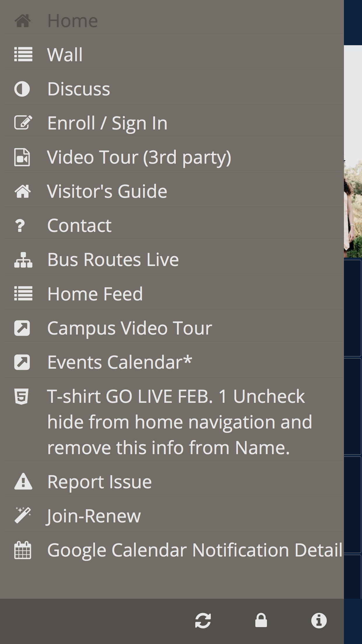Tap the Contact question mark icon
Image resolution: width=362 pixels, height=644 pixels.
tap(20, 226)
